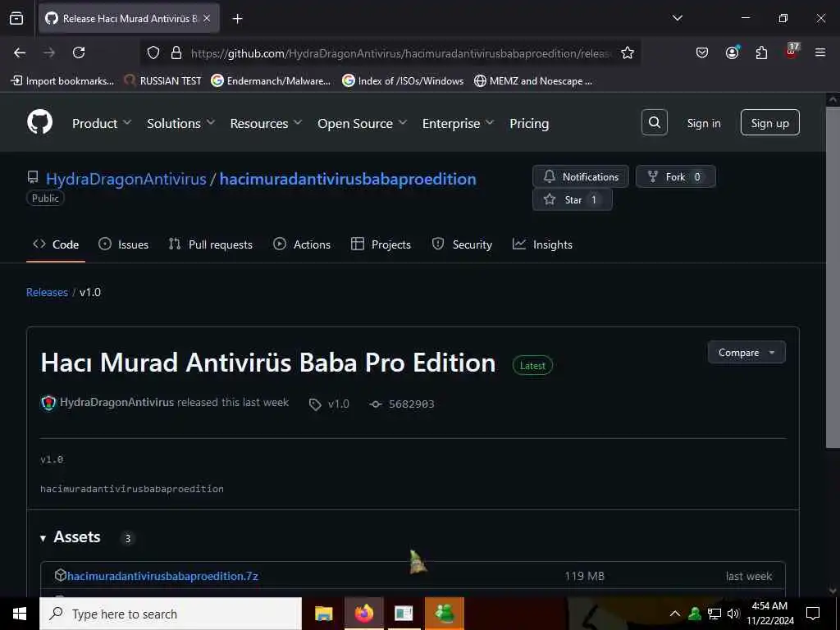Click the volume speaker tray icon
This screenshot has height=630, width=840.
click(733, 614)
